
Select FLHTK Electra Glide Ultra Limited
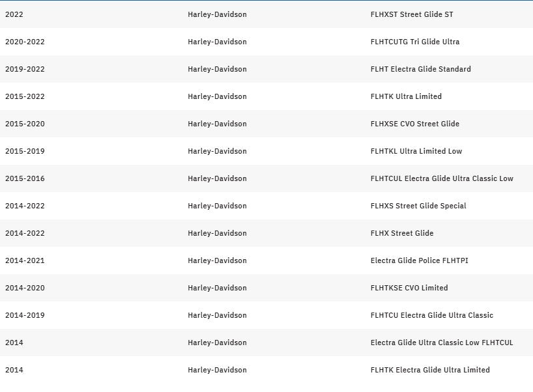[x=430, y=370]
